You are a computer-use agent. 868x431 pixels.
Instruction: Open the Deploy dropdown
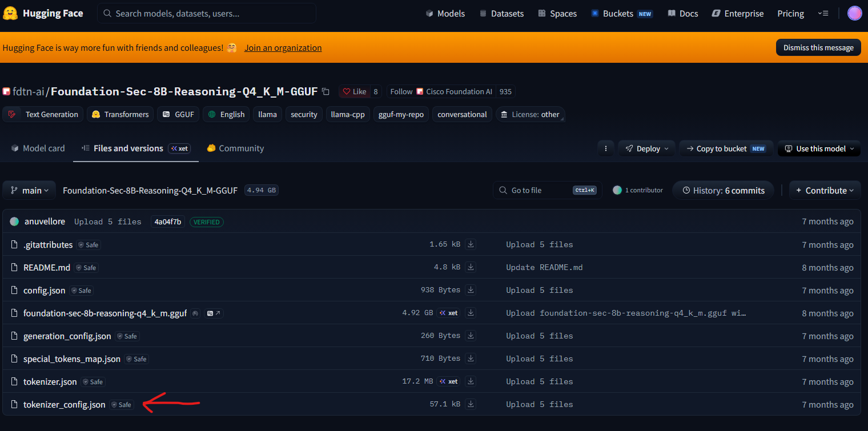click(x=646, y=148)
